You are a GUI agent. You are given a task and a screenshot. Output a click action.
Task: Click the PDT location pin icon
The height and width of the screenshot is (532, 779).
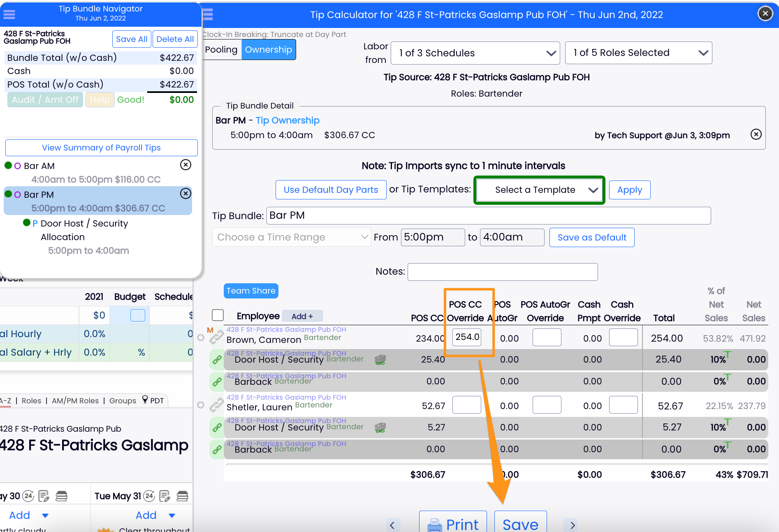145,400
